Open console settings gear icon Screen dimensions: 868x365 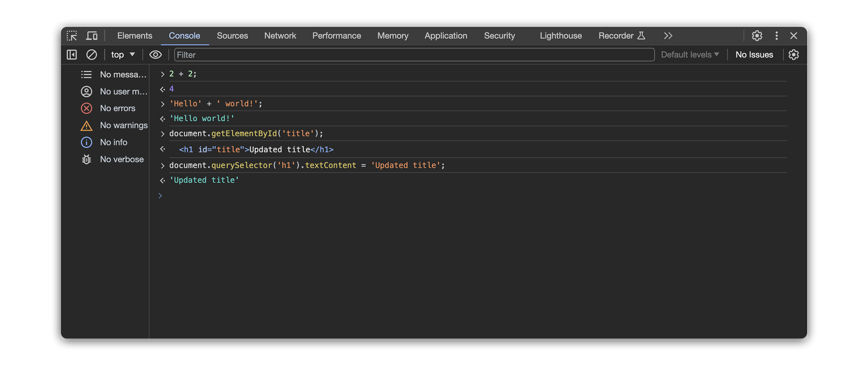(793, 55)
